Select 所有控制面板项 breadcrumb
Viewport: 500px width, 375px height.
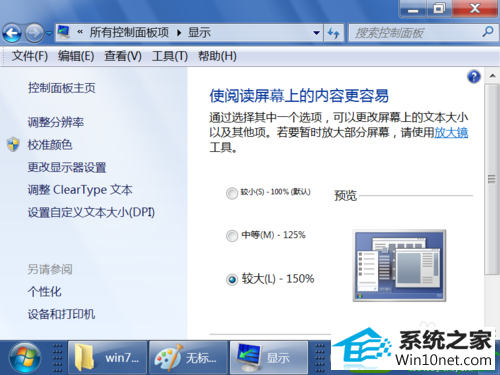129,32
